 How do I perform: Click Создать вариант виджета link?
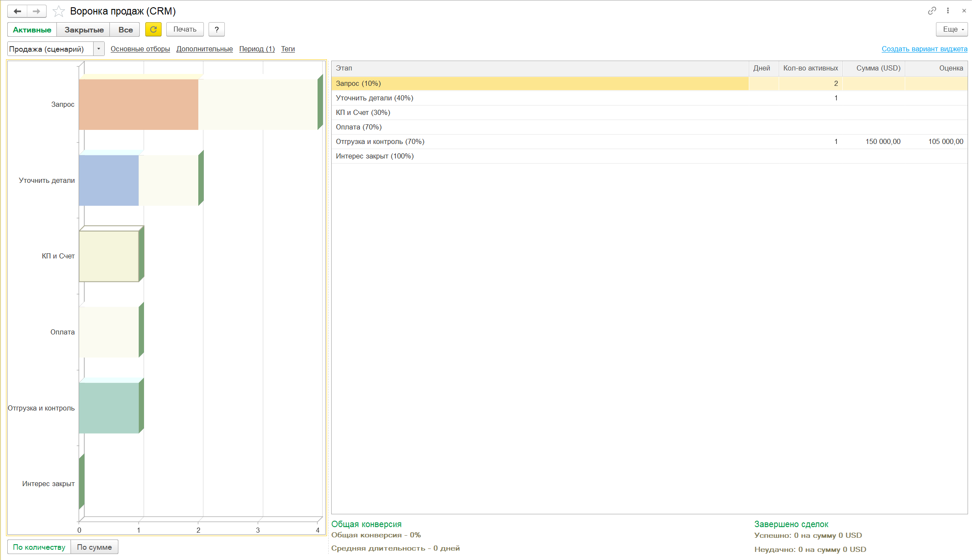click(x=924, y=49)
